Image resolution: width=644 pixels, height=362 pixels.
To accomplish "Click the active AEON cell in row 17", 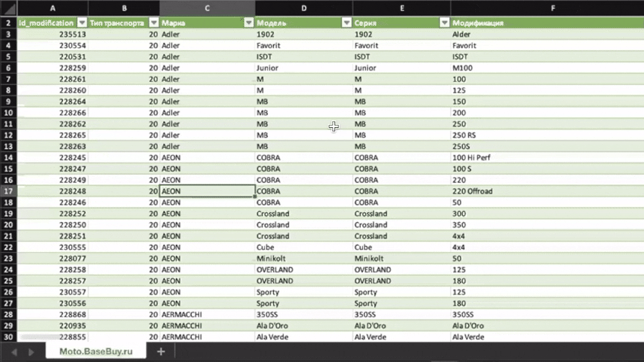I will 207,191.
